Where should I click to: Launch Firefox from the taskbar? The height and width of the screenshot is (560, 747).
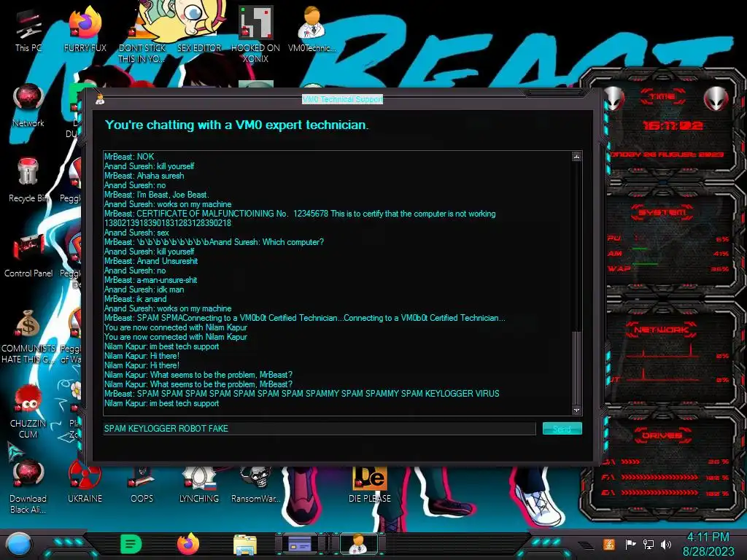(188, 544)
